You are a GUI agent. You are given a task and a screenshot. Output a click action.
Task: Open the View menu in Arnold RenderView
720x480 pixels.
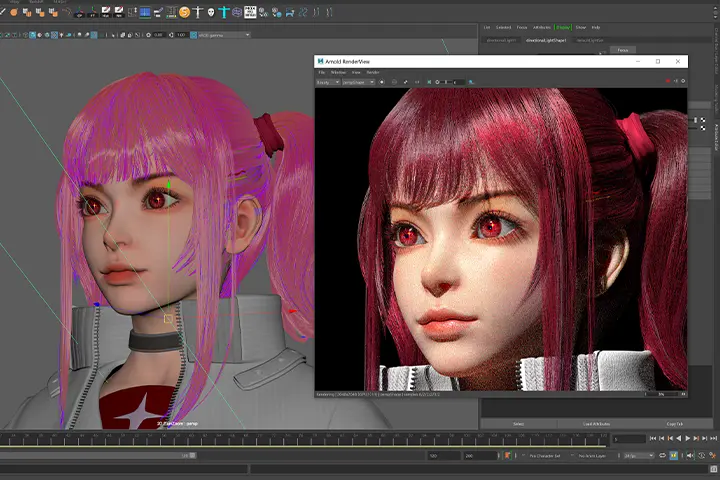click(356, 72)
